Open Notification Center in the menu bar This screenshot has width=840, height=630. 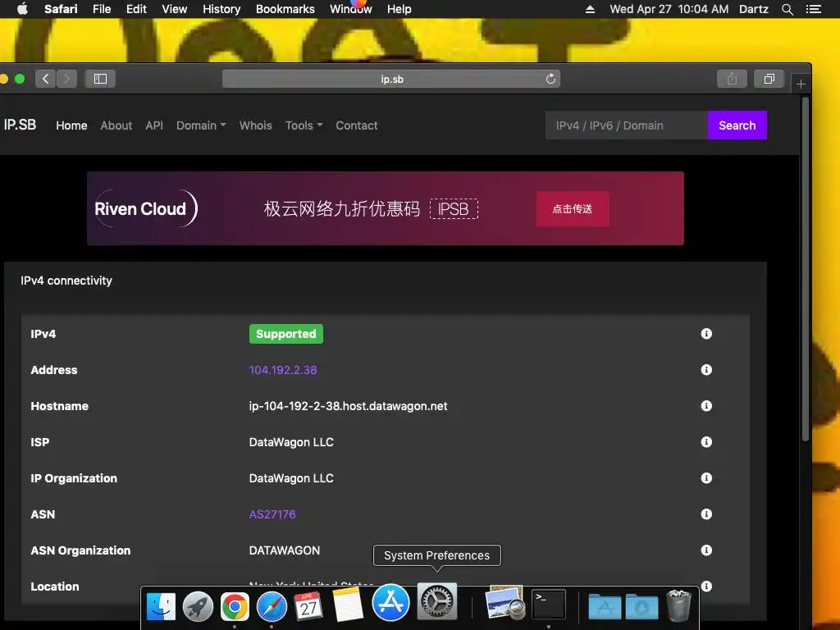point(813,9)
